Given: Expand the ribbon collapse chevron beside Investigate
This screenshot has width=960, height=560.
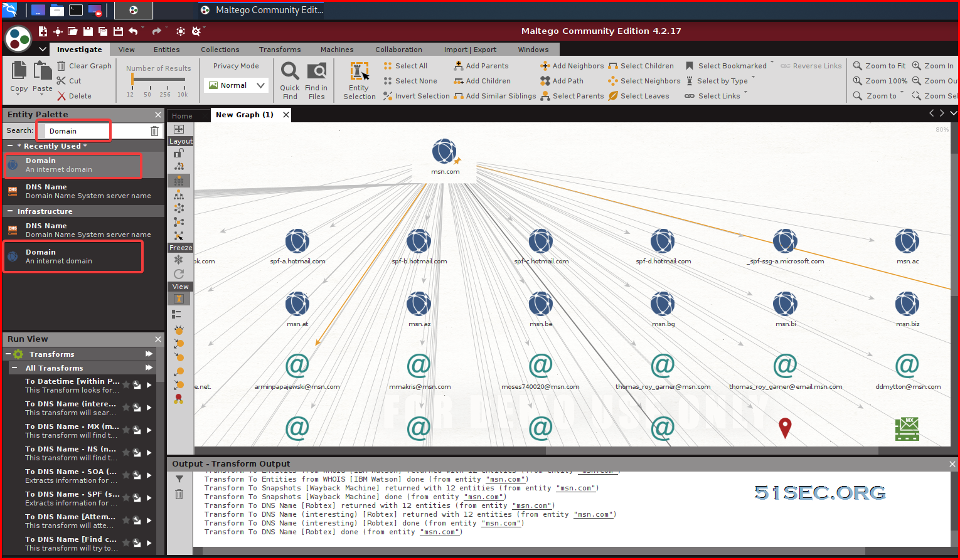Looking at the screenshot, I should (42, 50).
